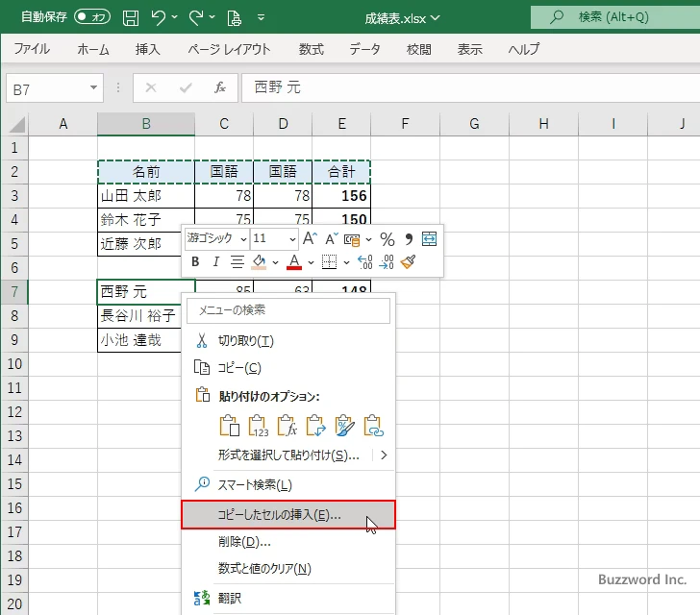Viewport: 700px width, 615px height.
Task: Open the fill color dropdown arrow
Action: tap(275, 262)
